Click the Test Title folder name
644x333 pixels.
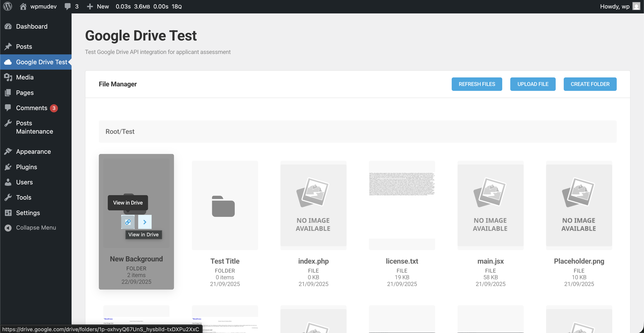(x=225, y=261)
